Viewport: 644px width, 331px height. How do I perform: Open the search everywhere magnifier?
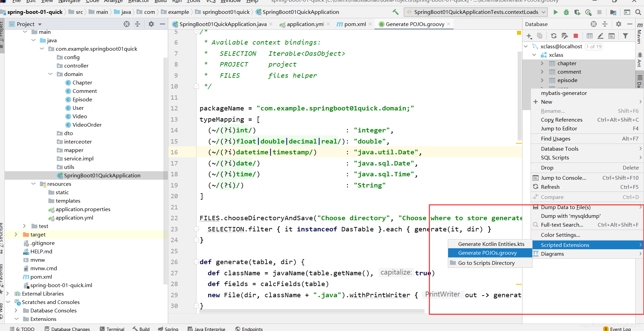pos(638,12)
